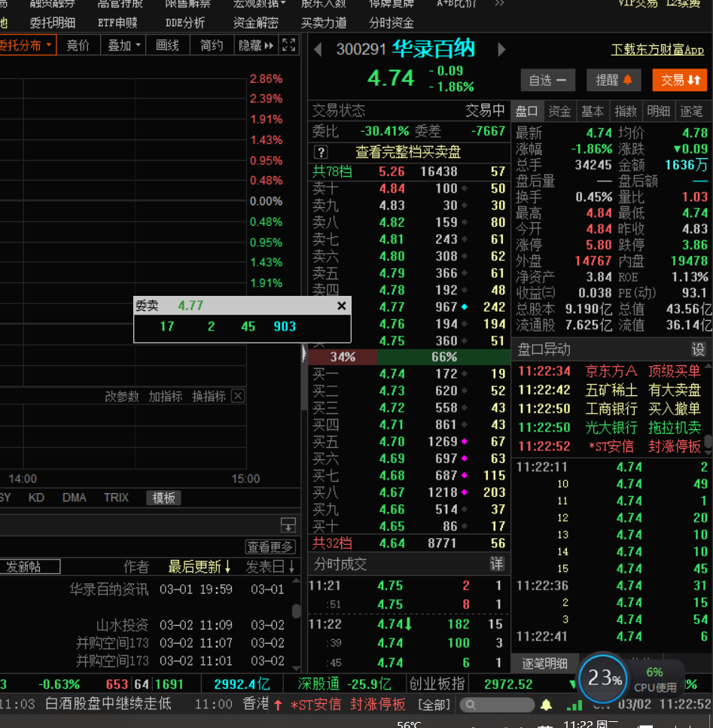Click magenta diamond marker at 买八 row
Image resolution: width=713 pixels, height=728 pixels.
click(x=465, y=492)
